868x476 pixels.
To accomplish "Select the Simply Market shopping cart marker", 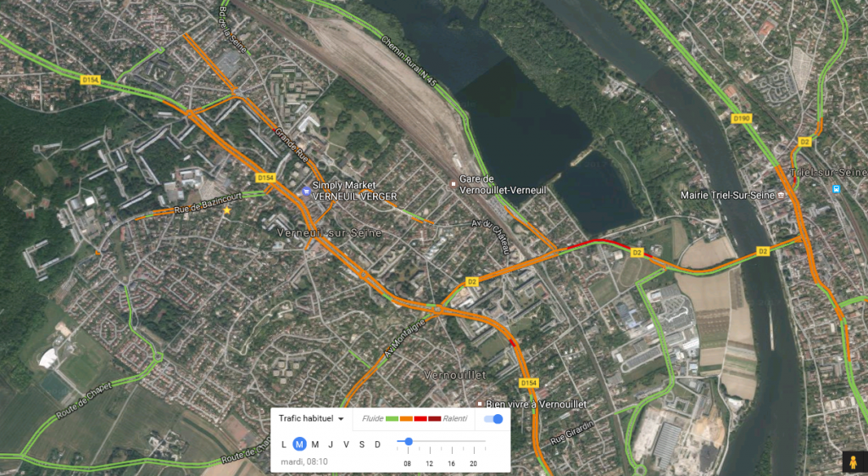I will point(306,191).
